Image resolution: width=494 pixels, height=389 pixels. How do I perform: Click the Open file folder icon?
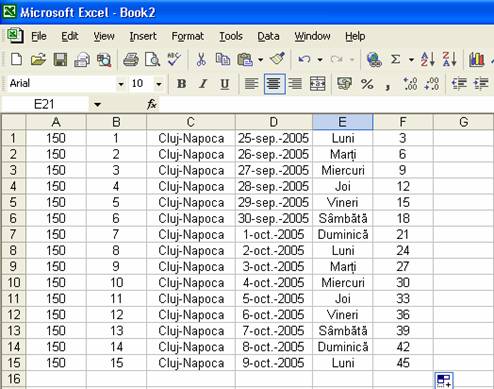click(x=38, y=60)
